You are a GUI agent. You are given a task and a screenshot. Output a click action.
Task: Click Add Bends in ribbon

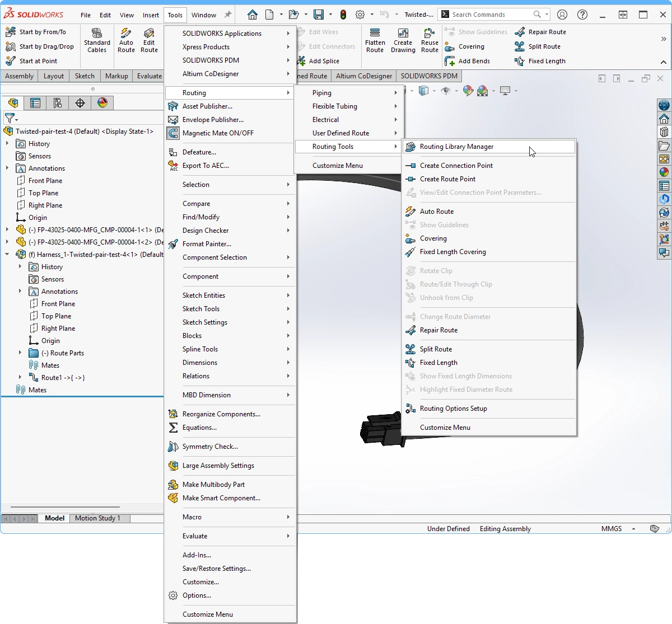pos(467,61)
